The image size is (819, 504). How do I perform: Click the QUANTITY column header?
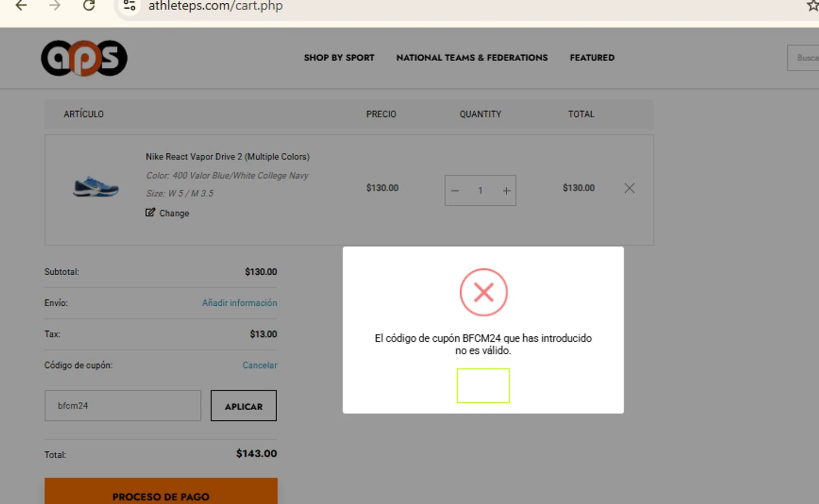coord(480,114)
